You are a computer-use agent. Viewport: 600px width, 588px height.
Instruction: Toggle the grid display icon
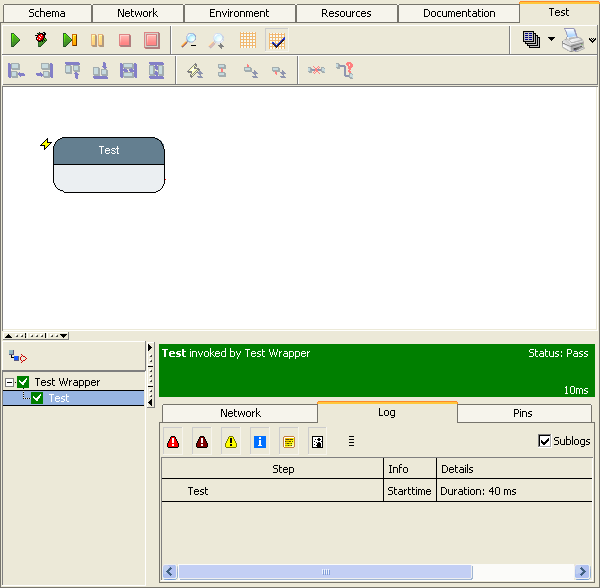coord(247,41)
